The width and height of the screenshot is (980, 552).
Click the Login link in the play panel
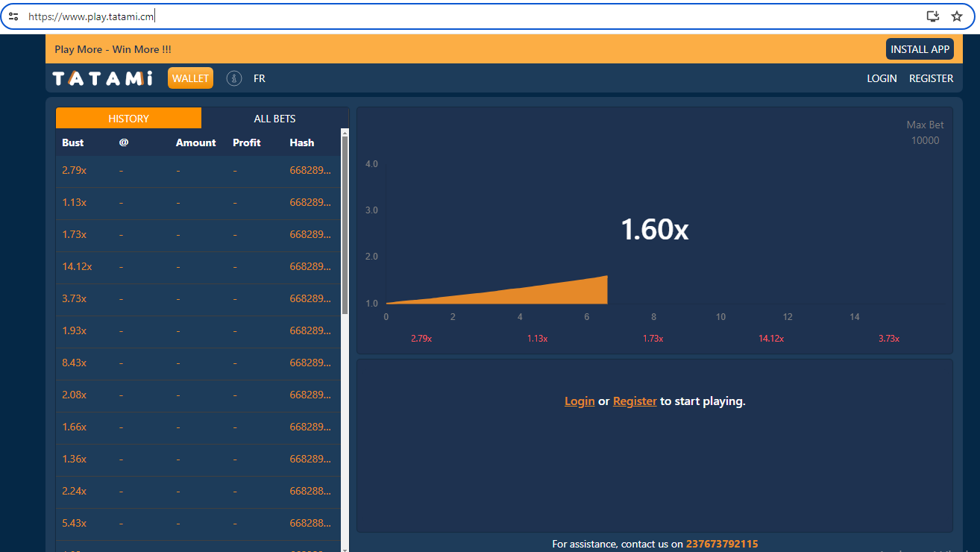coord(579,401)
